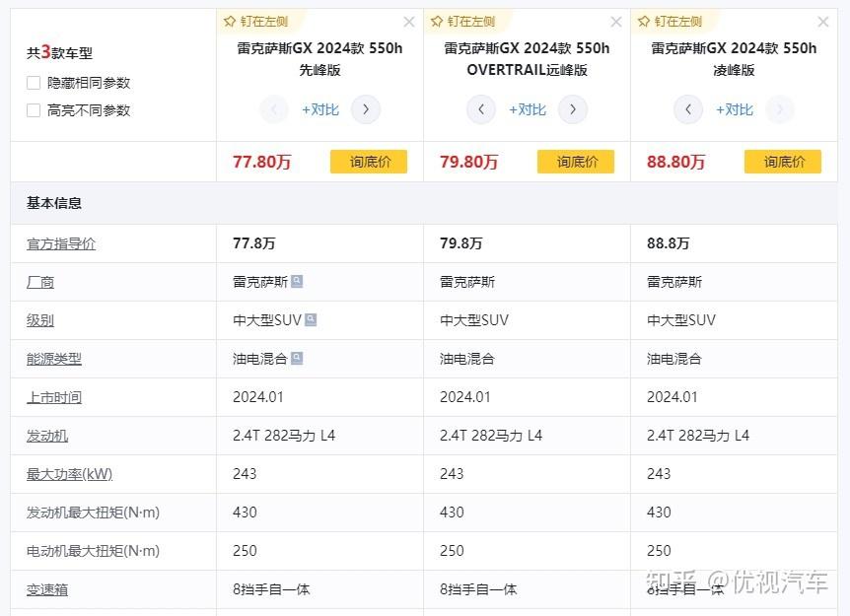Screen dimensions: 850x616
Task: Click the 发动机 parameter link
Action: click(x=46, y=435)
